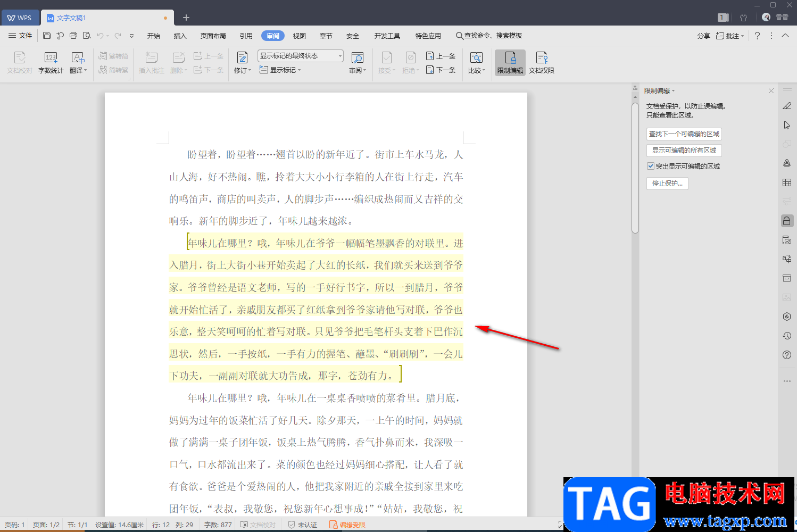Click the lock icon in right sidebar
The image size is (797, 532).
pyautogui.click(x=787, y=221)
